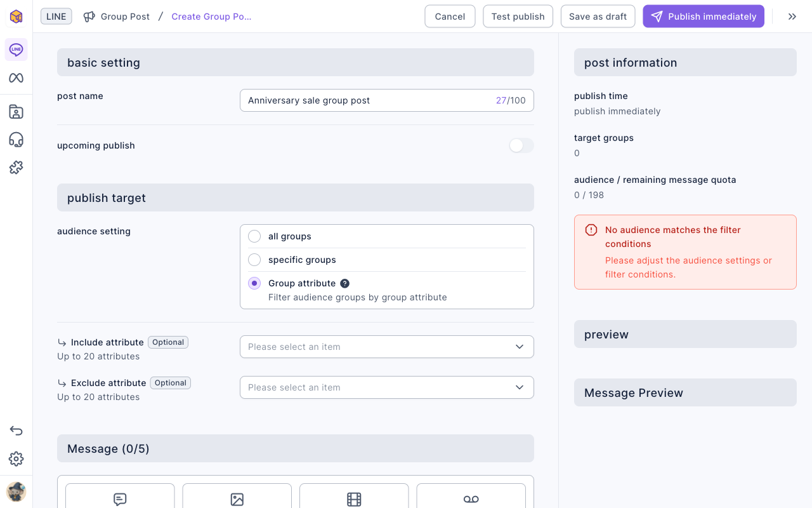This screenshot has height=508, width=812.
Task: Click the Cancel button
Action: pyautogui.click(x=450, y=17)
